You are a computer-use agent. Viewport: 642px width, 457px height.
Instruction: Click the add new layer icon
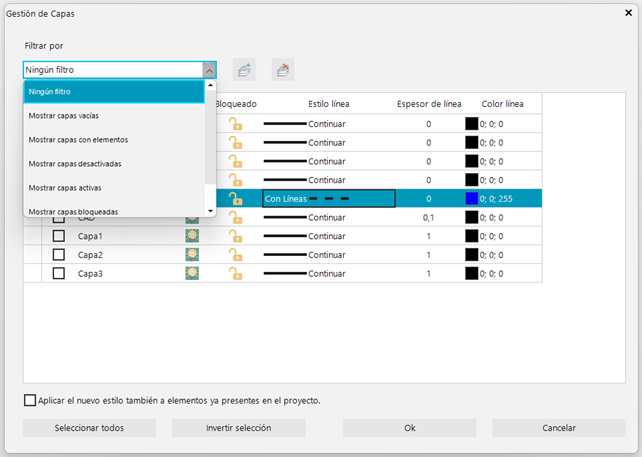(x=244, y=70)
